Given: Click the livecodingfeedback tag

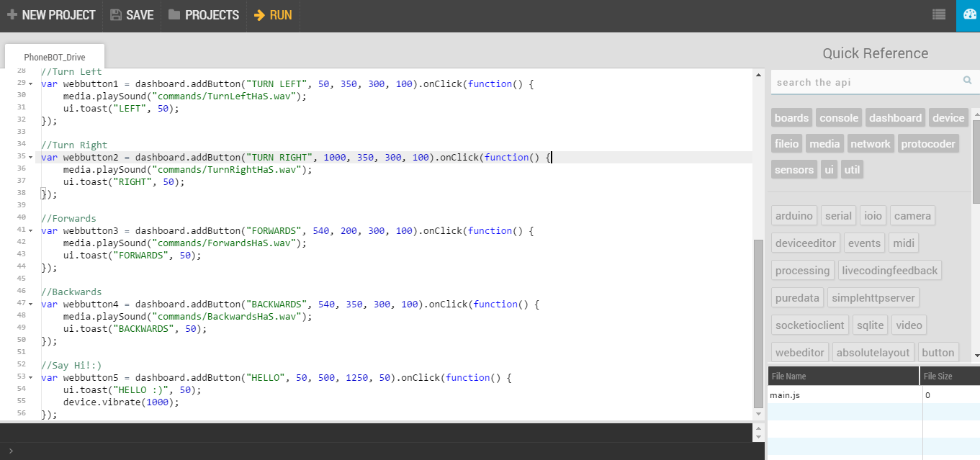Looking at the screenshot, I should pyautogui.click(x=890, y=271).
